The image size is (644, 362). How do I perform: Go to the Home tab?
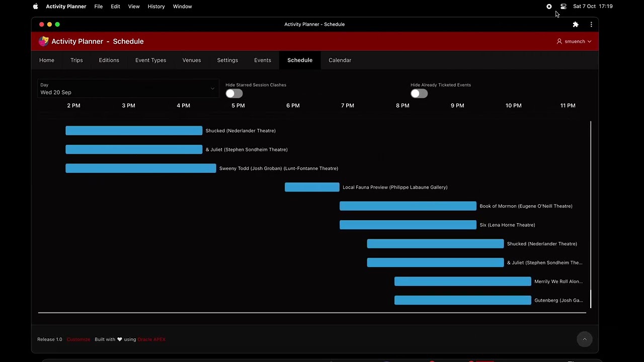[x=47, y=60]
